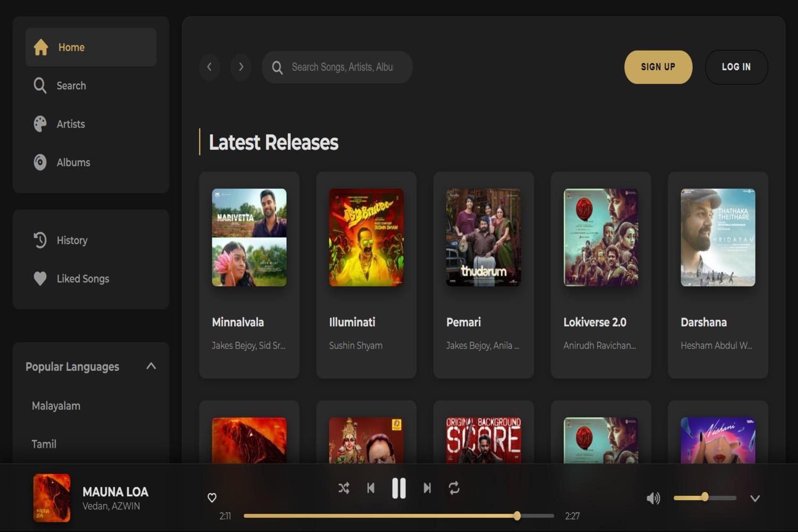Image resolution: width=798 pixels, height=532 pixels.
Task: Go forward with the right arrow button
Action: (x=241, y=67)
